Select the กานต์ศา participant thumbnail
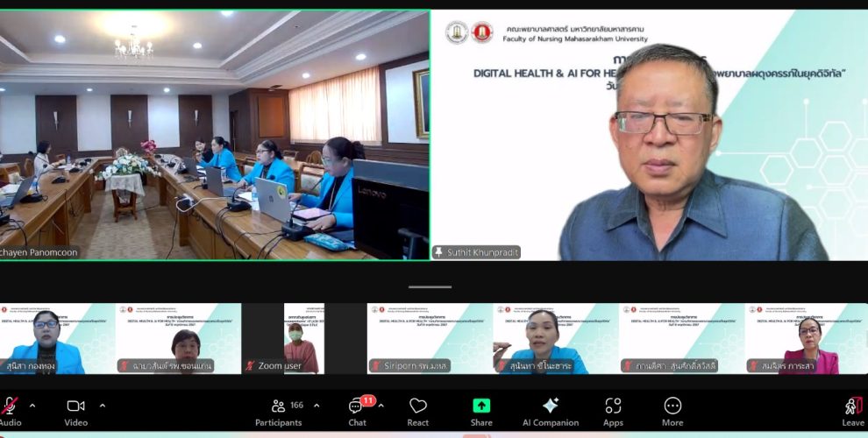This screenshot has height=438, width=868. (681, 338)
